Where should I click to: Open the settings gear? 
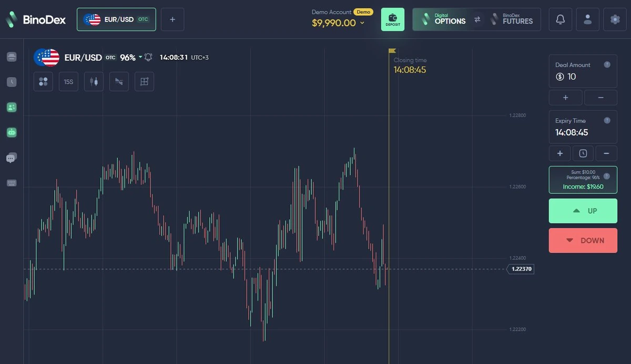(615, 19)
